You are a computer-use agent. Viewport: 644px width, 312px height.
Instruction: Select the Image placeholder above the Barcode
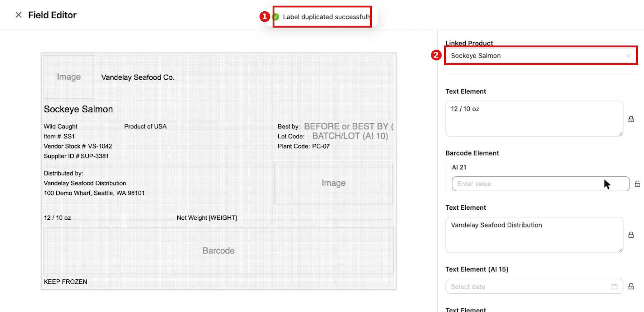coord(334,183)
